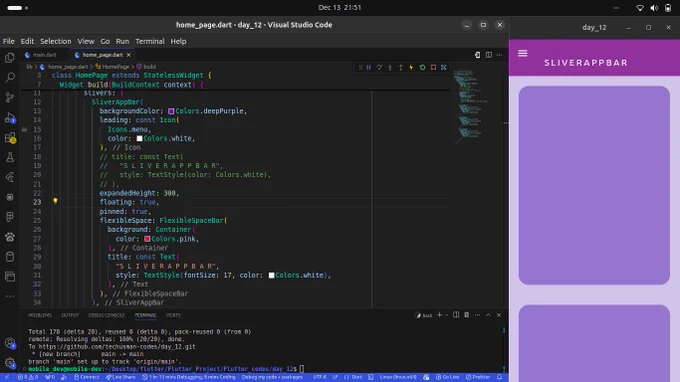Switch to the Debug Console tab
Screen dimensions: 680x382
pyautogui.click(x=106, y=315)
